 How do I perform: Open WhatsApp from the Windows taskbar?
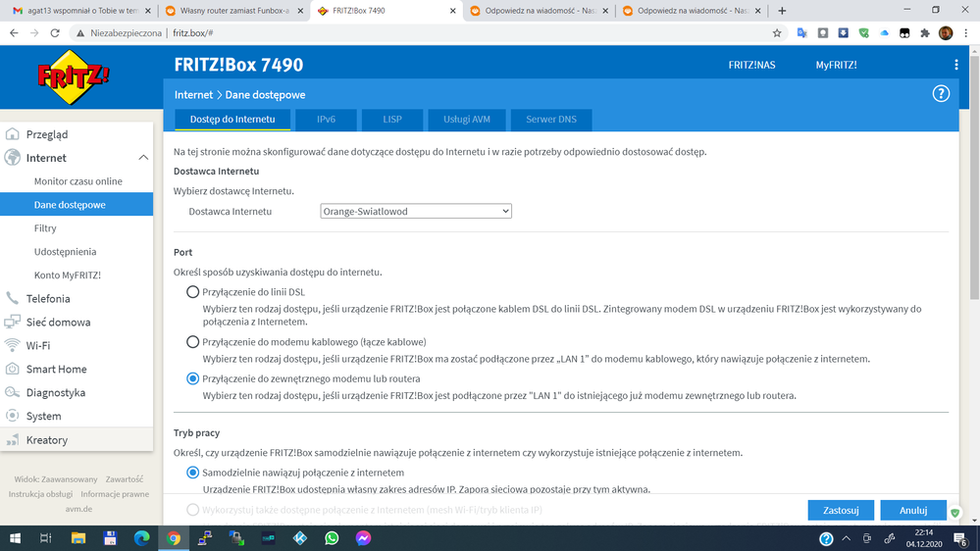click(x=332, y=538)
